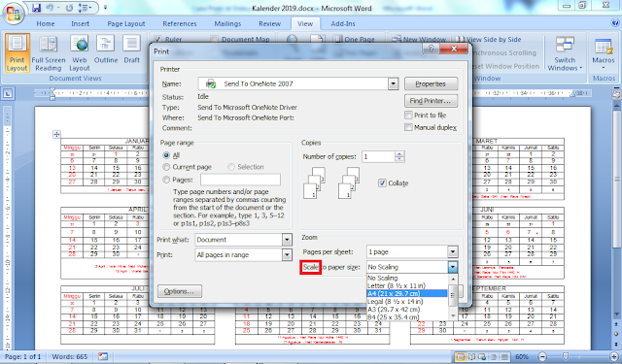
Task: Click the Word Help question mark icon
Action: pyautogui.click(x=615, y=23)
